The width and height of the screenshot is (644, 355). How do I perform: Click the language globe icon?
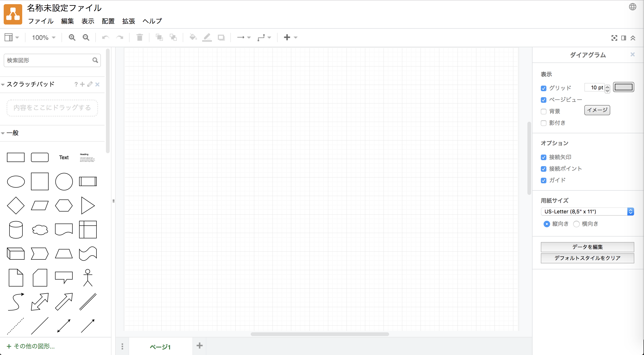[x=632, y=7]
